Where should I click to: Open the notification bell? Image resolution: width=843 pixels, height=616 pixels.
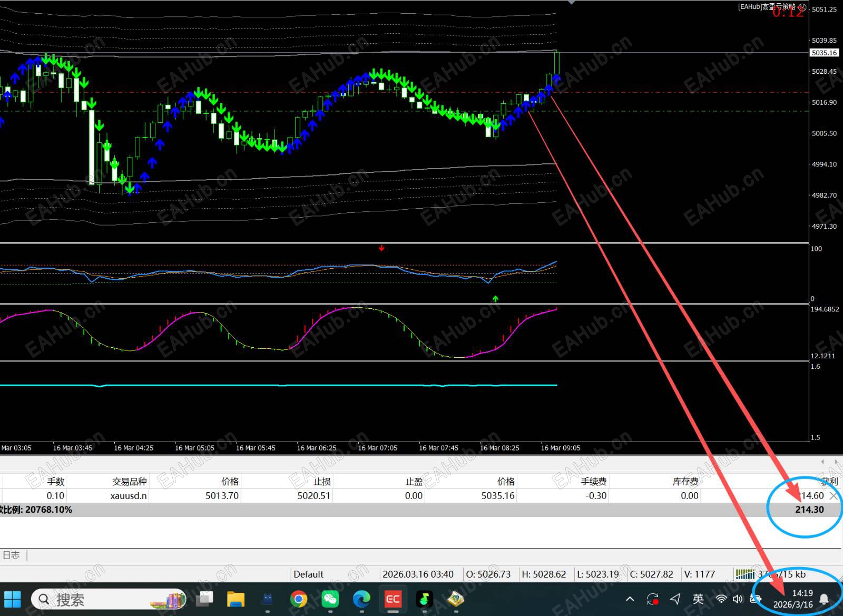(x=824, y=599)
